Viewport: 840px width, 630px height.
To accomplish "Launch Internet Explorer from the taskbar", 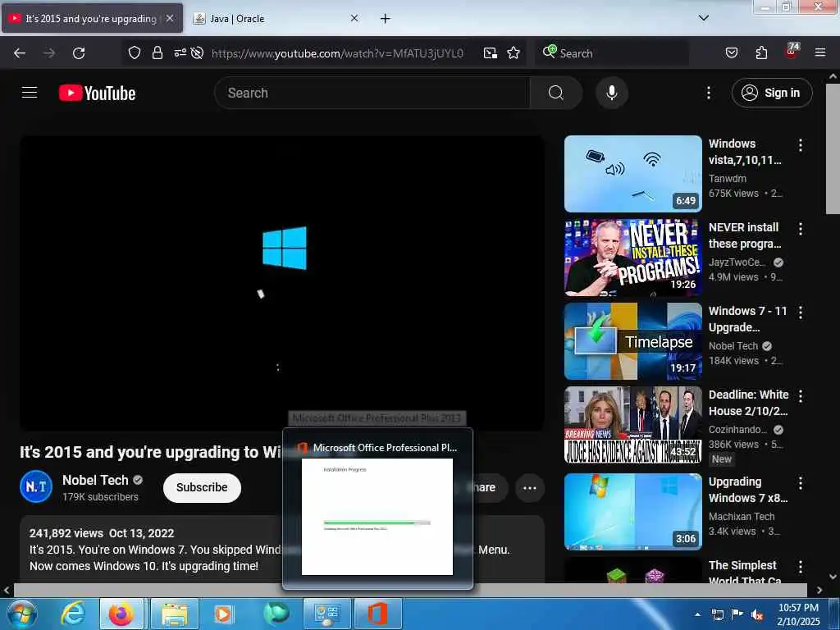I will tap(73, 614).
